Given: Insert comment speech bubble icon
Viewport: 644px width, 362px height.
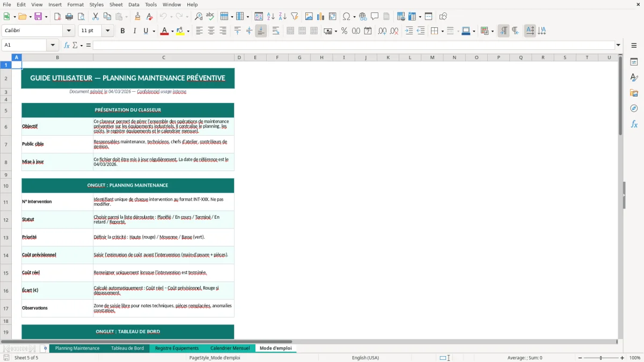Looking at the screenshot, I should (x=375, y=17).
